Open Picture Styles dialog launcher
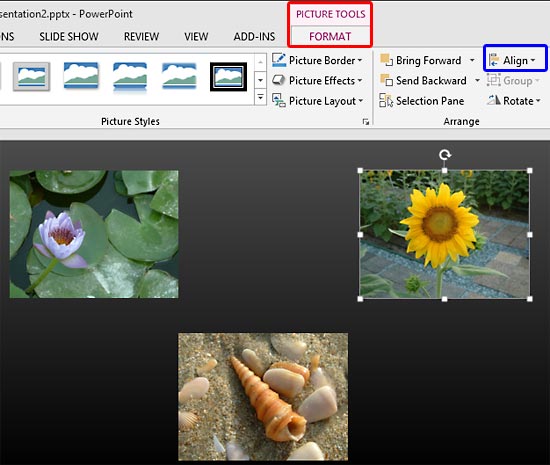 366,122
